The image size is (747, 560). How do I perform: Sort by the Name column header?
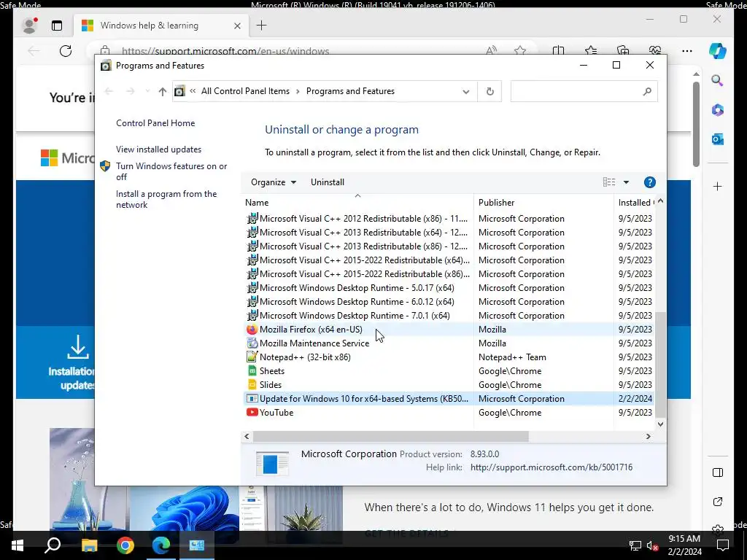(357, 203)
